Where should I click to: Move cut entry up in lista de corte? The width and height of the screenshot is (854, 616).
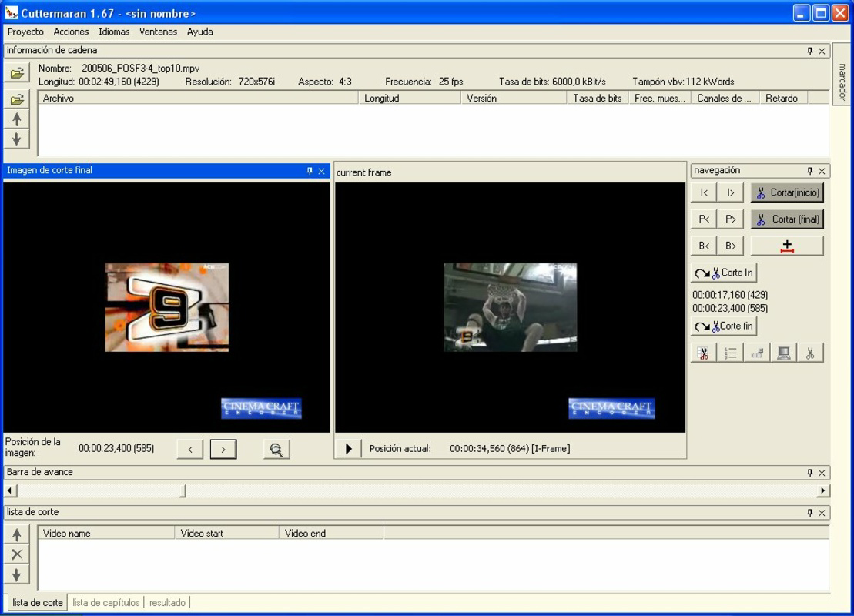[17, 534]
